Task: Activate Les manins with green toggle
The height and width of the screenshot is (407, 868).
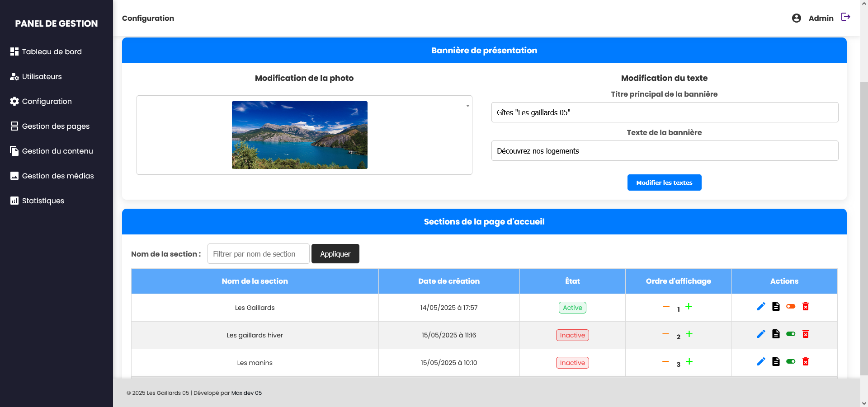Action: coord(791,361)
